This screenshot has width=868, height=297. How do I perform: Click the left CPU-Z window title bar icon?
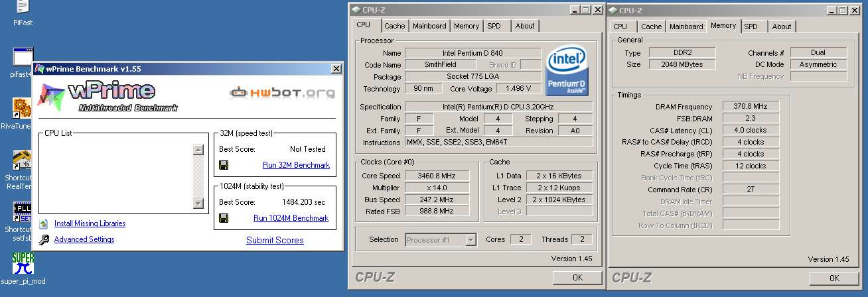pyautogui.click(x=356, y=10)
